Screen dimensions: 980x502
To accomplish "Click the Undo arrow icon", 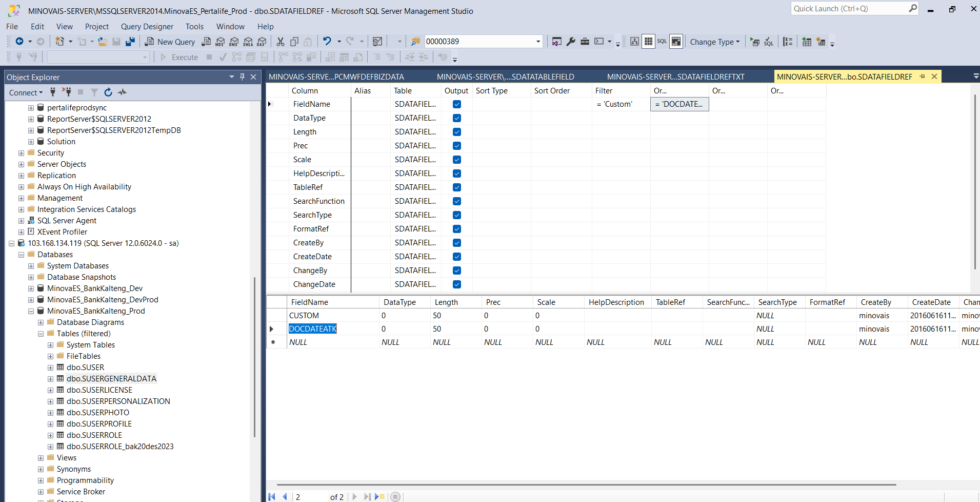I will pyautogui.click(x=327, y=41).
